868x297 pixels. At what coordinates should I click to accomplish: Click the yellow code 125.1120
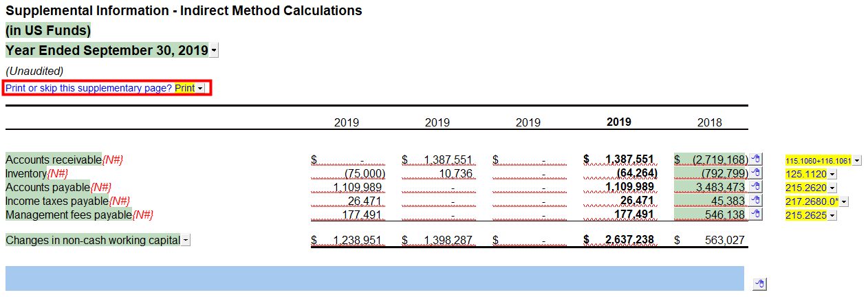tap(805, 175)
